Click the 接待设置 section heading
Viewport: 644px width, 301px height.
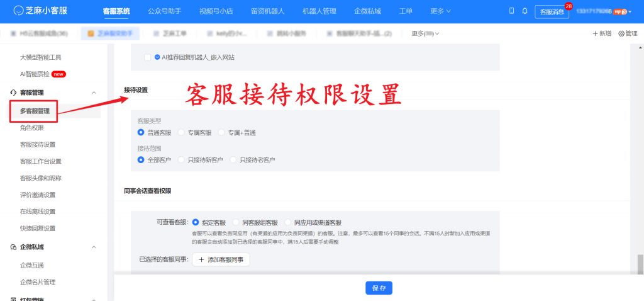[x=136, y=89]
